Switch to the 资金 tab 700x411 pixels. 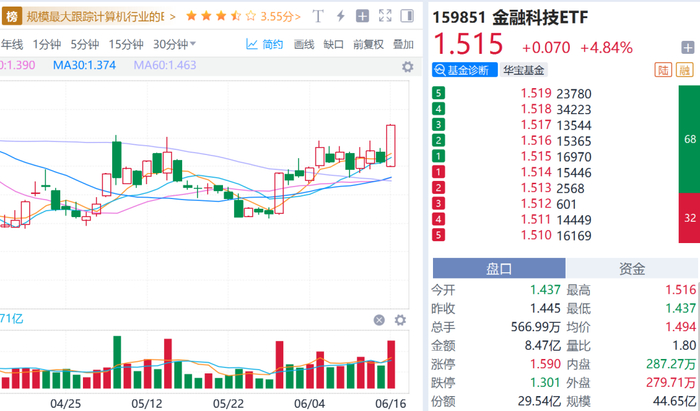pos(632,268)
